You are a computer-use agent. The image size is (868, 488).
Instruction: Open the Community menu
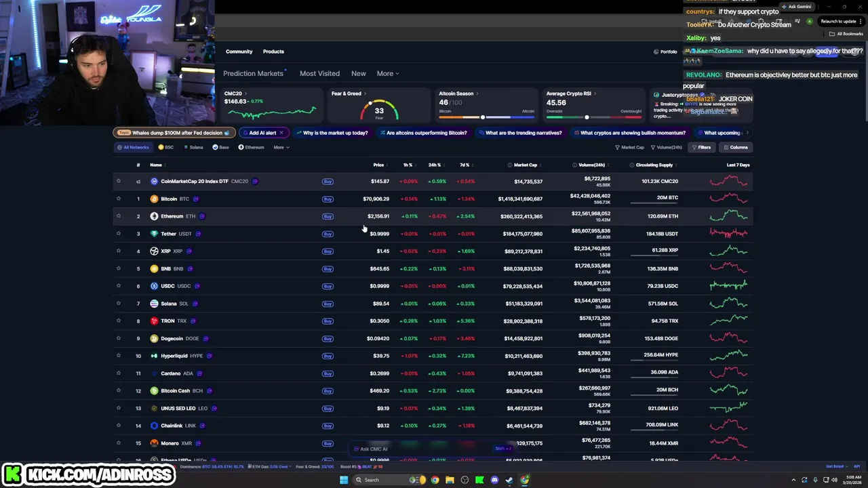pyautogui.click(x=239, y=52)
